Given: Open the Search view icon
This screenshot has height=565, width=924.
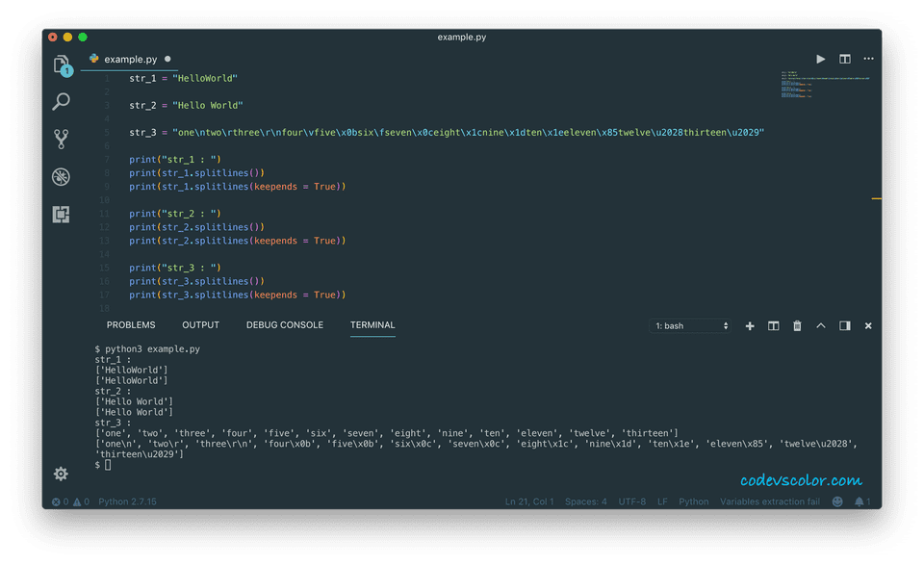Looking at the screenshot, I should [61, 101].
